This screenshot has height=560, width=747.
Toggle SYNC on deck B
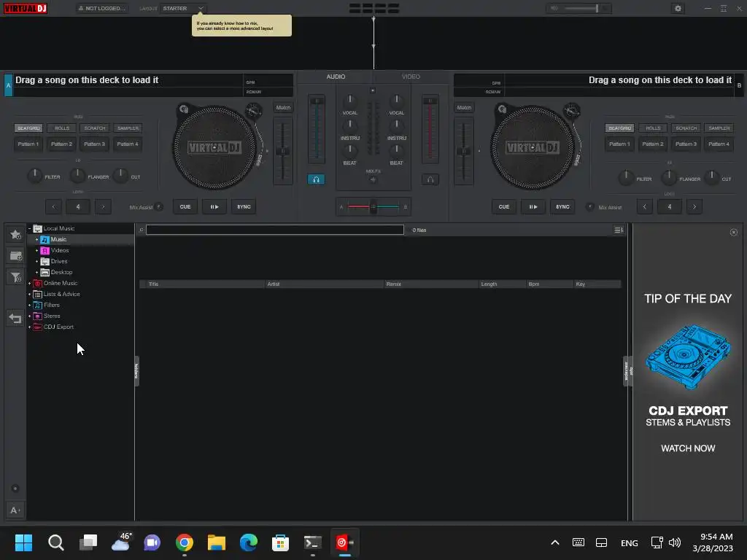click(x=562, y=206)
